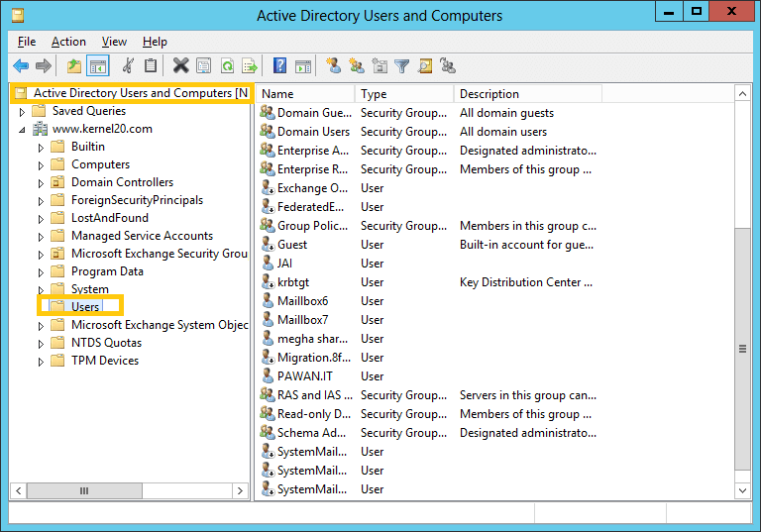This screenshot has width=761, height=532.
Task: Open the Help question mark icon
Action: tap(280, 65)
